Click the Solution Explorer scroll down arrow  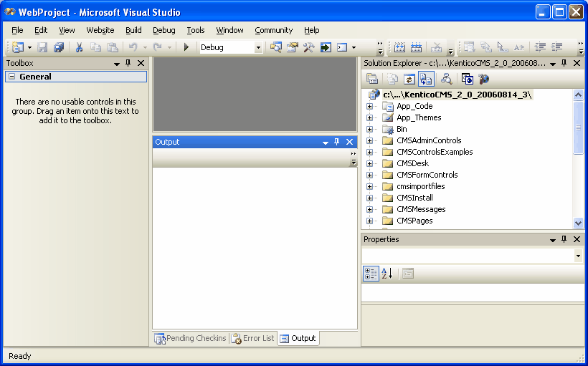[578, 223]
